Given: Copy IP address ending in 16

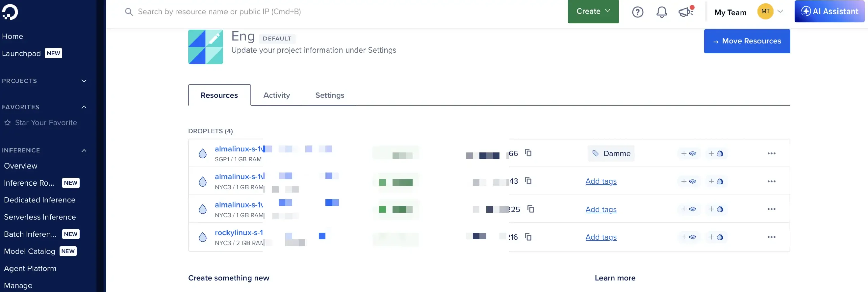Looking at the screenshot, I should (528, 237).
